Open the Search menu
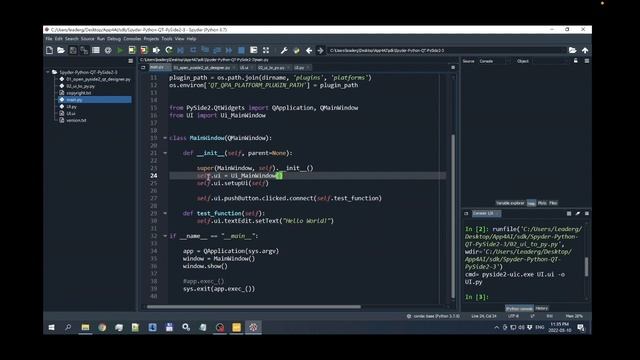 tap(71, 39)
